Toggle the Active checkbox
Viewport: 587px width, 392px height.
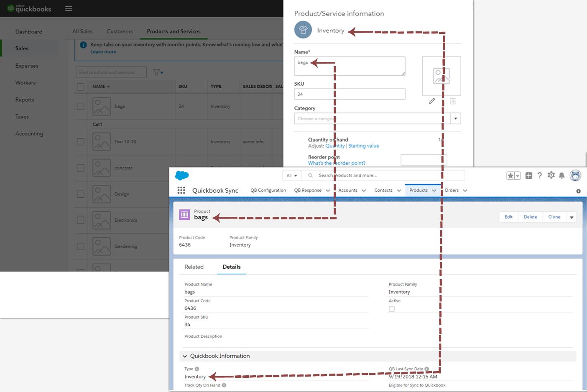pos(392,309)
